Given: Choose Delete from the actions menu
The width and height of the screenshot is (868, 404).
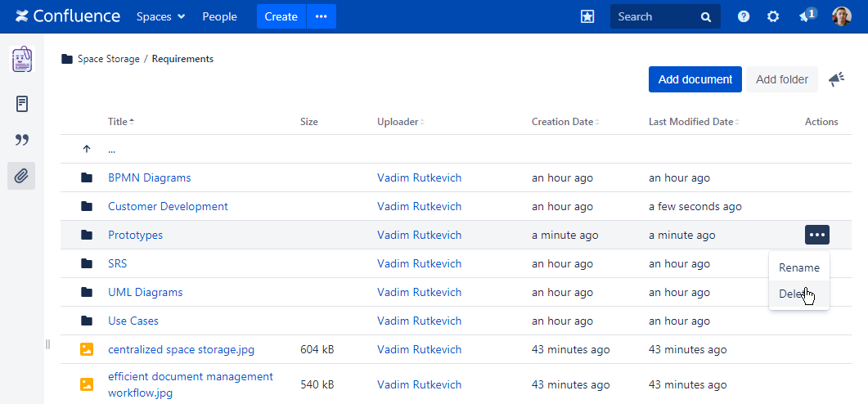Looking at the screenshot, I should coord(792,294).
